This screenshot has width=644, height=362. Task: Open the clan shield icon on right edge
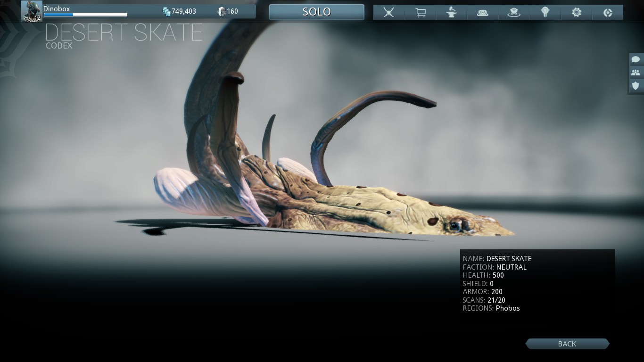[636, 86]
